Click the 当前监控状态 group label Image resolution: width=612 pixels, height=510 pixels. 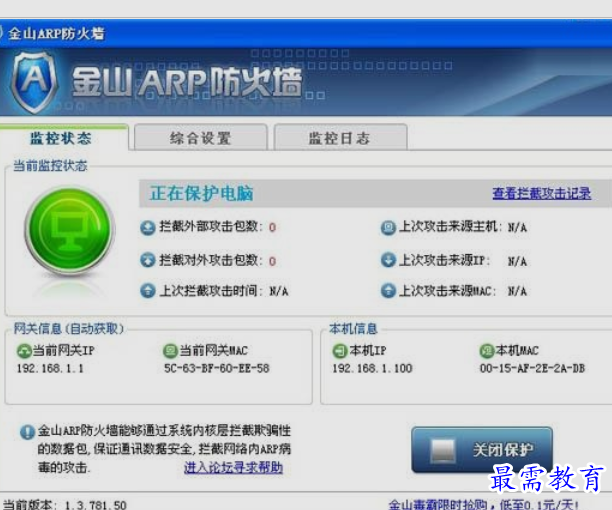[50, 166]
